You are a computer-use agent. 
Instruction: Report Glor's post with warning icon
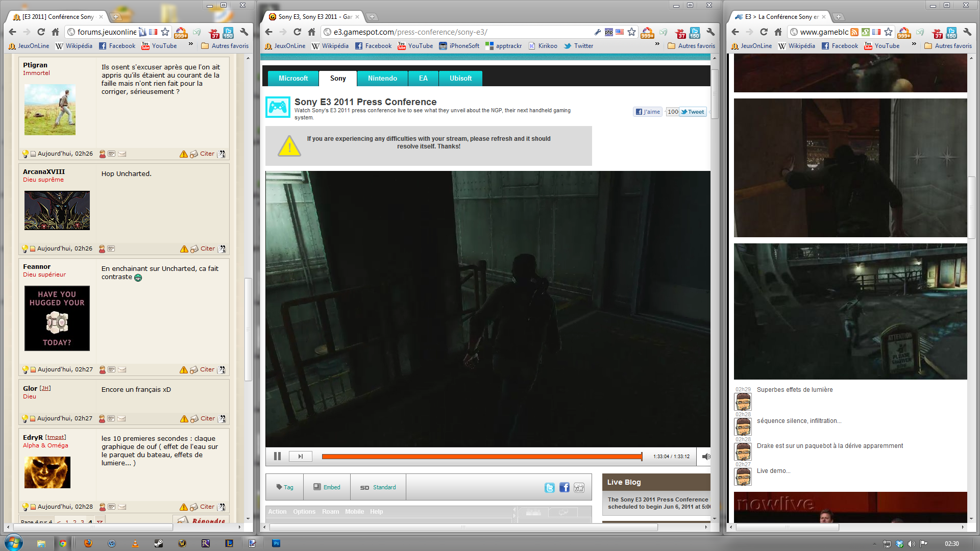coord(184,419)
